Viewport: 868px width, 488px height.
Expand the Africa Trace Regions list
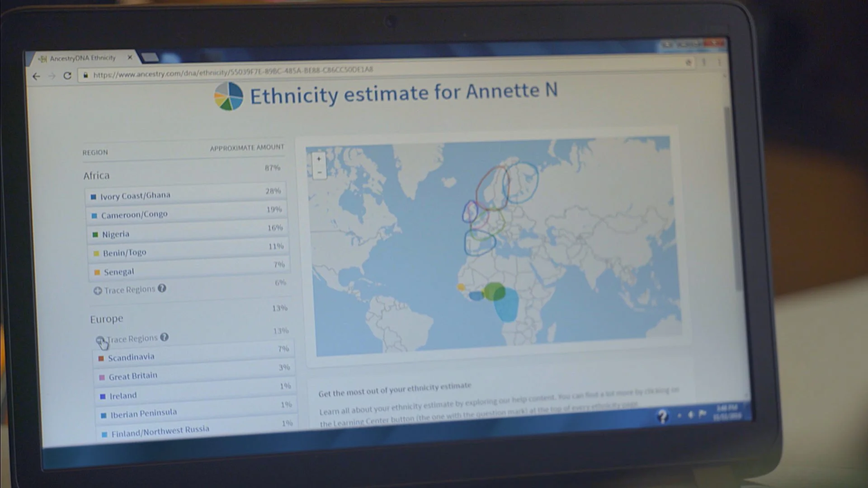click(x=98, y=291)
